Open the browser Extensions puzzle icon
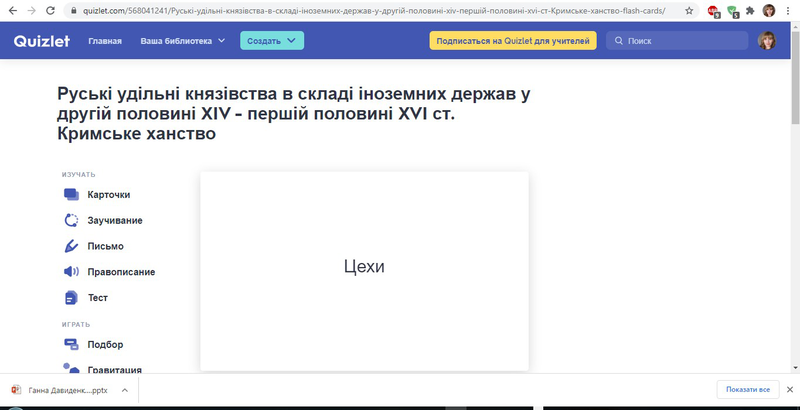The width and height of the screenshot is (800, 410). click(750, 10)
